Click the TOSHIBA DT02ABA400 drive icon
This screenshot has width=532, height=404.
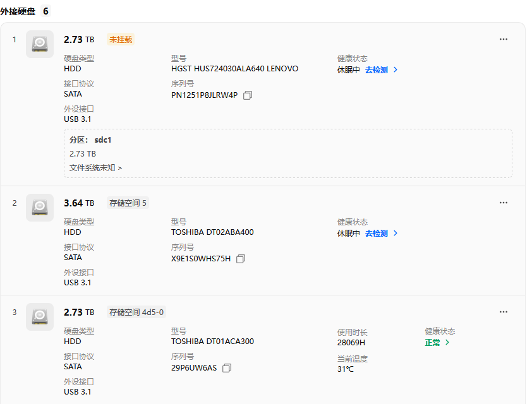[x=39, y=208]
